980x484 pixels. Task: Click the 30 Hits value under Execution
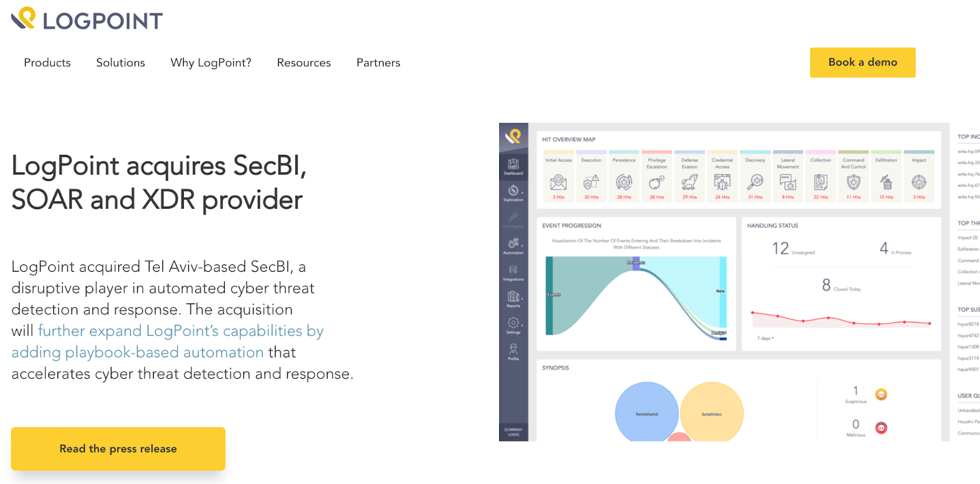click(591, 197)
